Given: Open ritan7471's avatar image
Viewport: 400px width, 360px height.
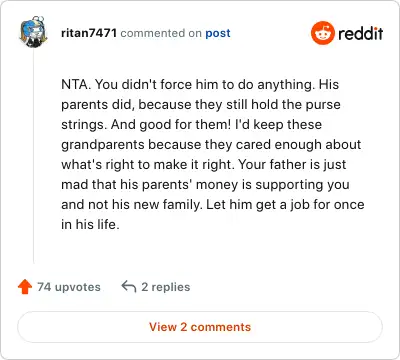Looking at the screenshot, I should (33, 32).
